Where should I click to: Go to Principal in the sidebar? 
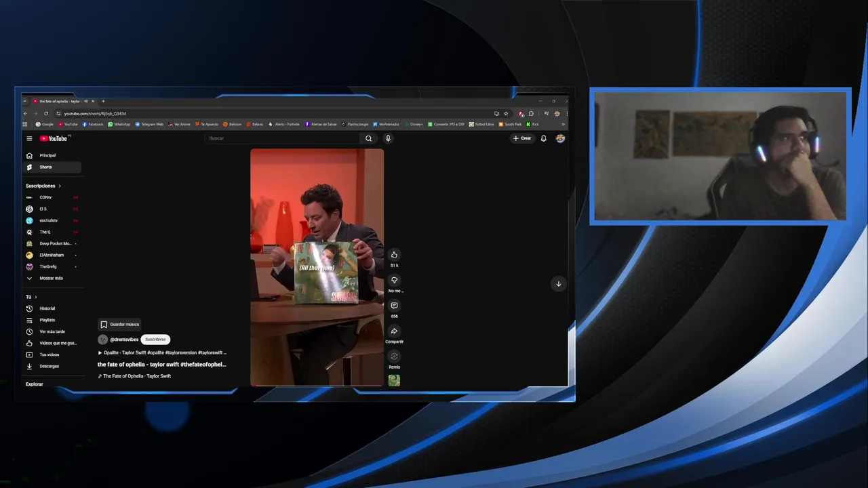[52, 155]
